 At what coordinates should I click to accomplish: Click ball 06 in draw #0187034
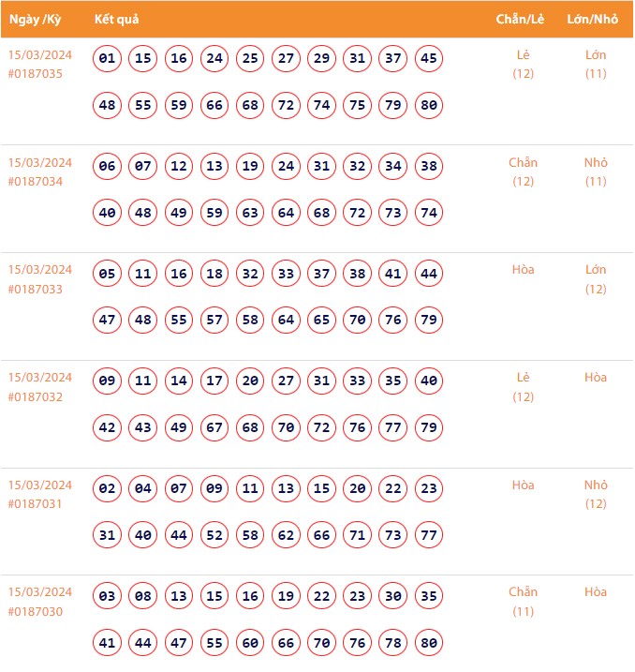click(108, 167)
